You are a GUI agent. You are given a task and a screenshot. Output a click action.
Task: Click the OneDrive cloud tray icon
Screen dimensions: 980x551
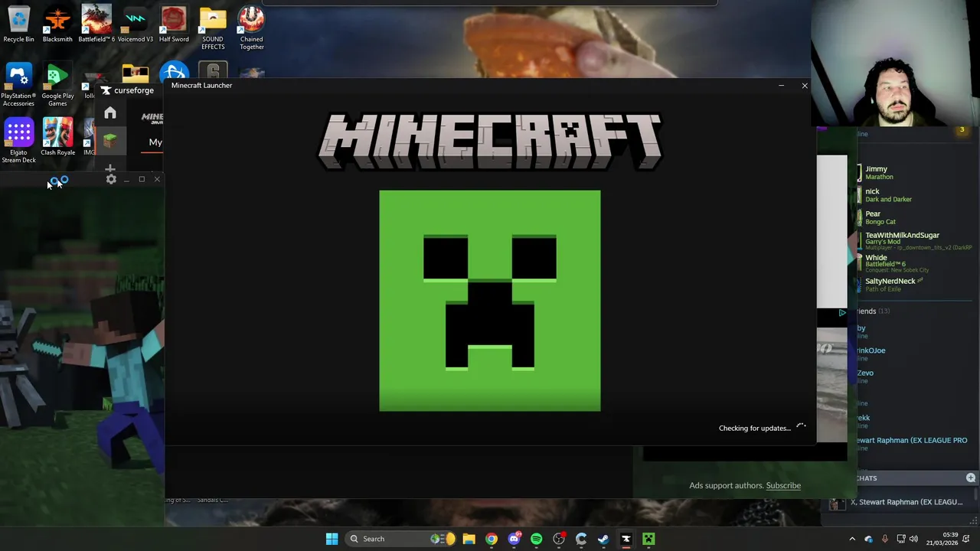[868, 539]
